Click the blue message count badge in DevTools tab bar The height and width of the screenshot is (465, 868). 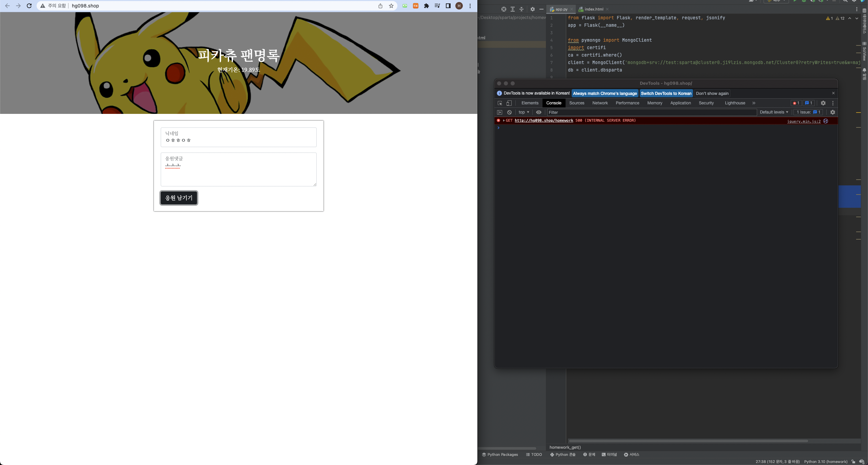click(x=809, y=103)
